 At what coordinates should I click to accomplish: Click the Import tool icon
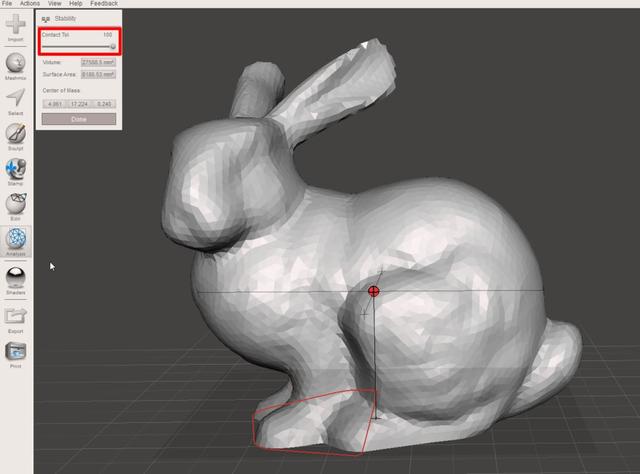(x=16, y=25)
